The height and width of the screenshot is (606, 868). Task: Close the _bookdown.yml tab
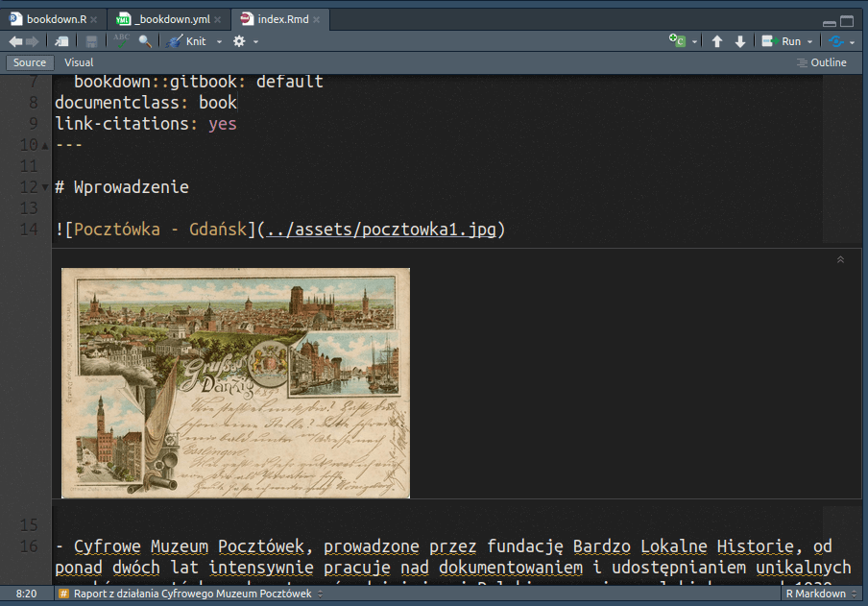click(x=218, y=20)
